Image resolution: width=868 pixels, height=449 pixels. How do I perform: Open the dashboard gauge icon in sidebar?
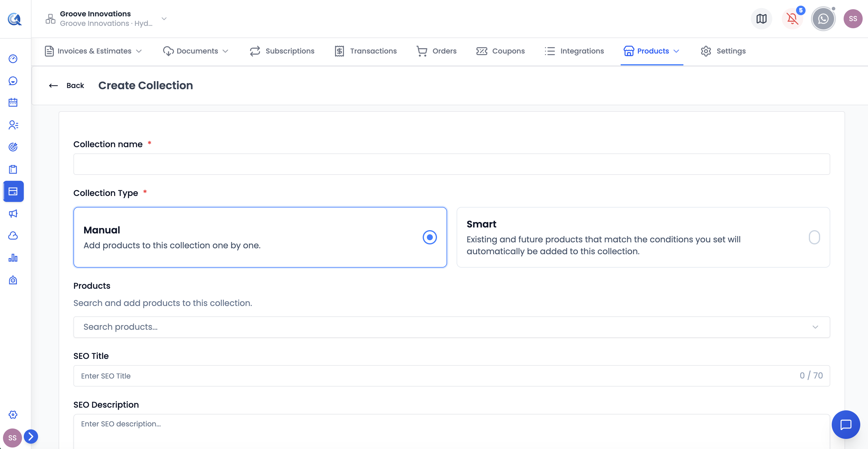[13, 59]
